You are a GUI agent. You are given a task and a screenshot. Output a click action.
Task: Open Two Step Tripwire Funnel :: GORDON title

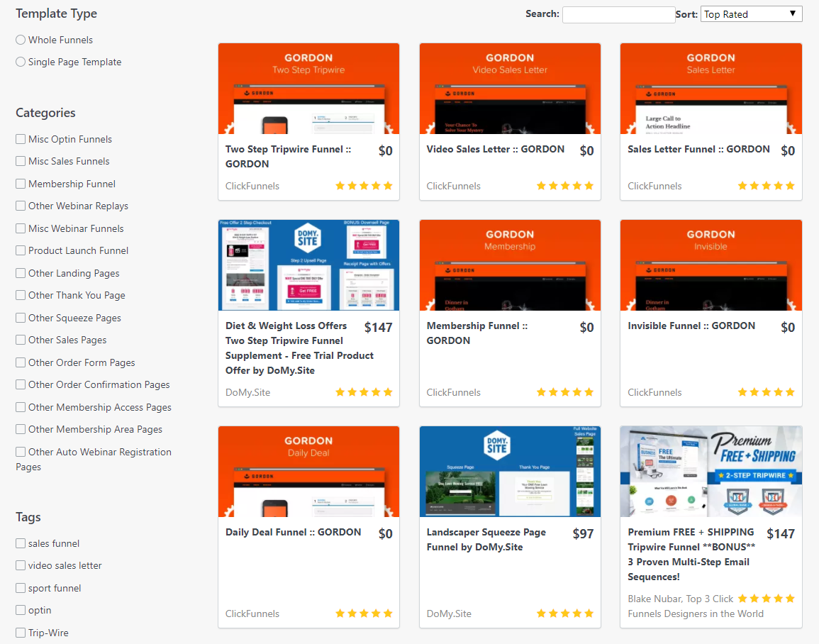(289, 156)
